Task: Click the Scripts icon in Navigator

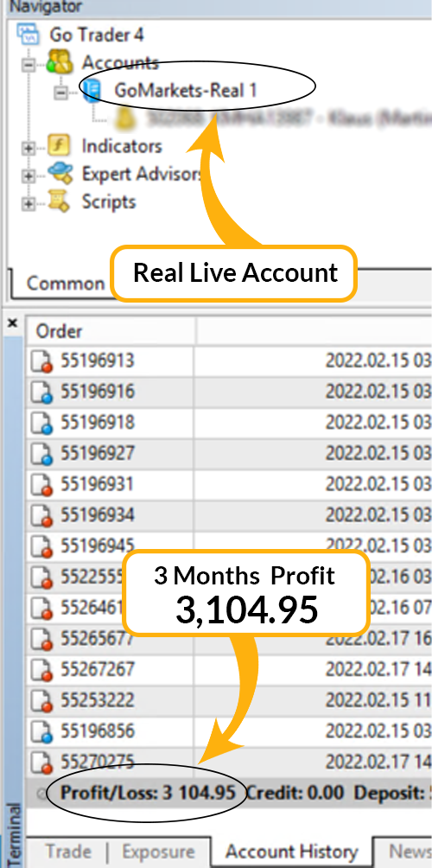Action: [x=60, y=201]
